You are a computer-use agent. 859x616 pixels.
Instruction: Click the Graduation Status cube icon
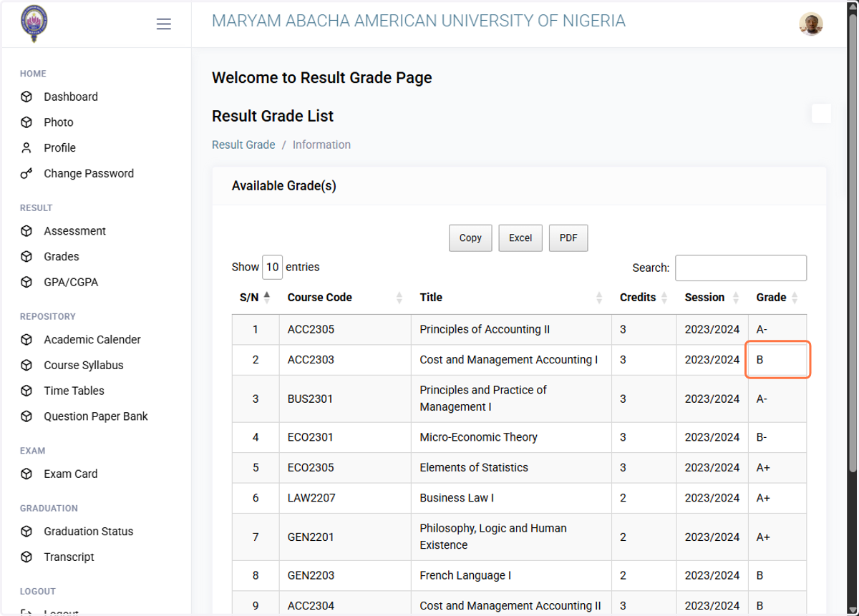pos(26,532)
